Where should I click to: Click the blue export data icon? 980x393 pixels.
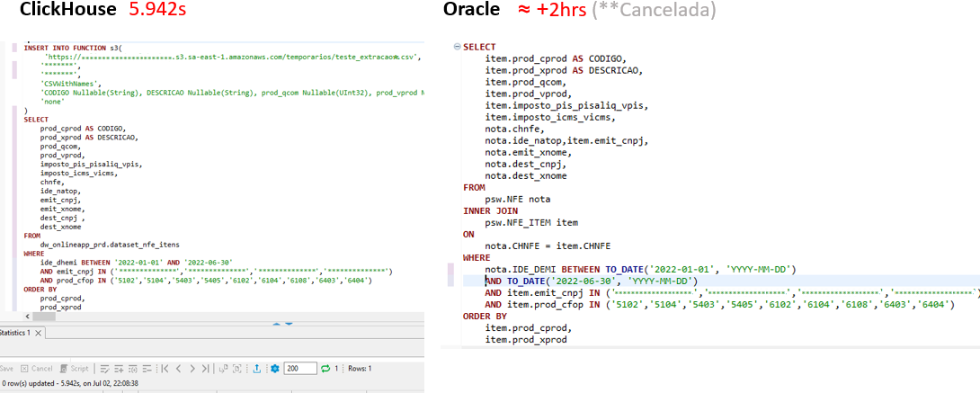pos(257,369)
